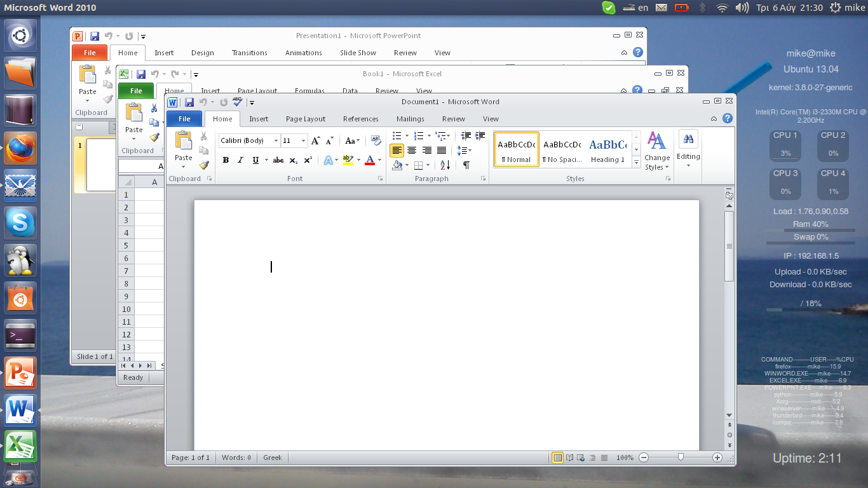
Task: Expand the bullet list style dropdown arrow
Action: pyautogui.click(x=405, y=136)
